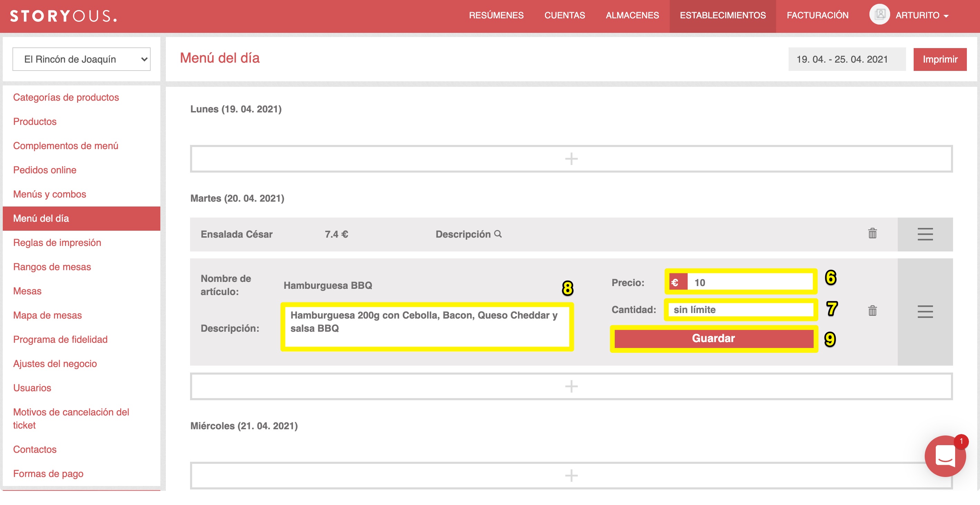This screenshot has width=980, height=505.
Task: Add a menu item for Miércoles
Action: pos(571,475)
